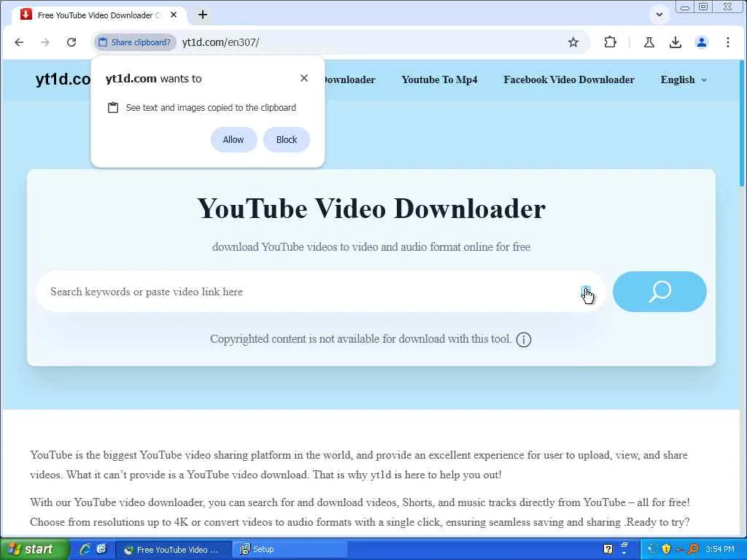This screenshot has height=560, width=747.
Task: Click the paste icon inside search field
Action: point(586,292)
